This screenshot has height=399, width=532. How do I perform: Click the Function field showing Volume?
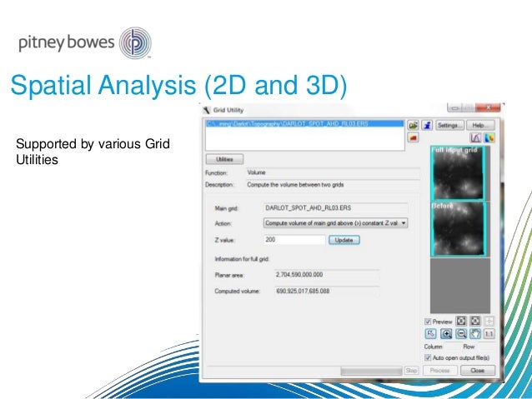[x=333, y=172]
